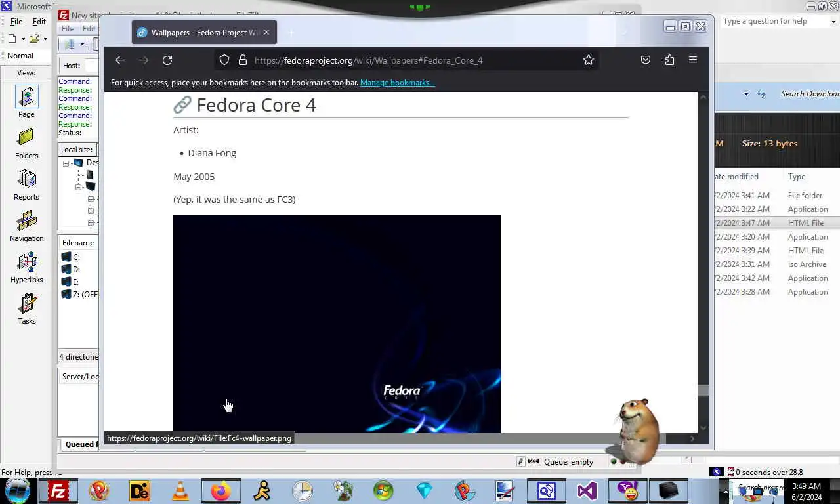
Task: Open the Firefox extensions puzzle icon
Action: 669,60
